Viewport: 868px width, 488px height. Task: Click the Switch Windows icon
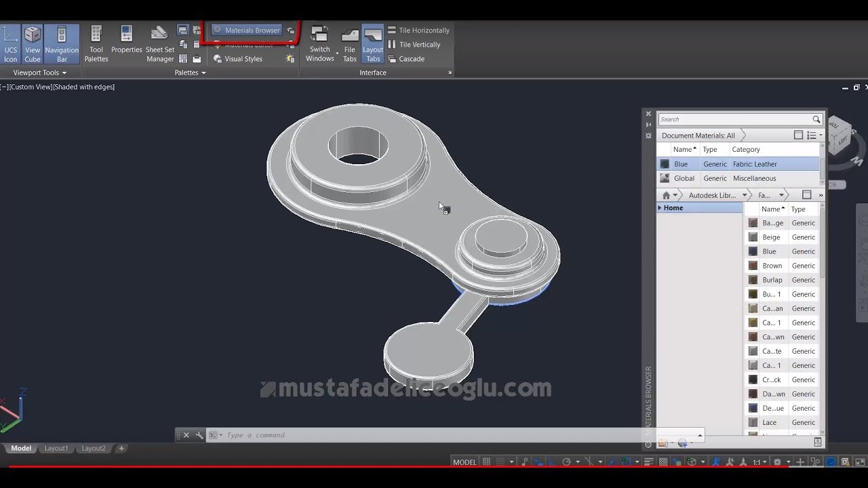[x=319, y=35]
